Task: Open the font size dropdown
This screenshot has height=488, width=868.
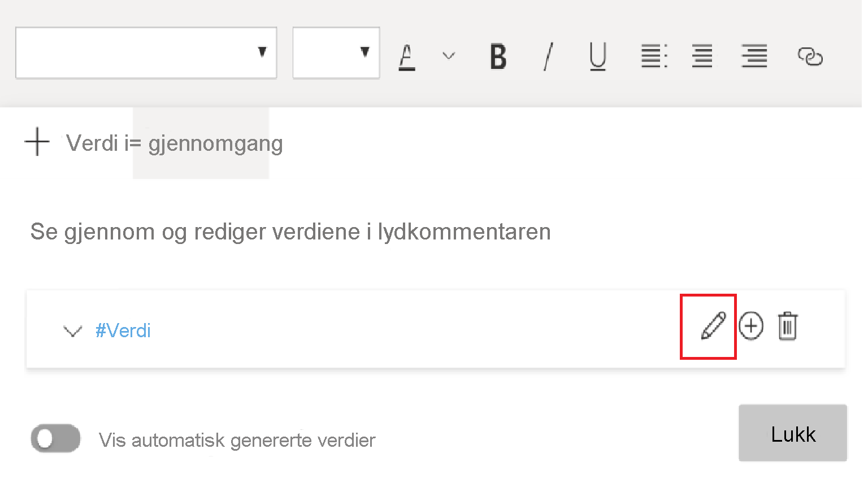Action: (x=336, y=53)
